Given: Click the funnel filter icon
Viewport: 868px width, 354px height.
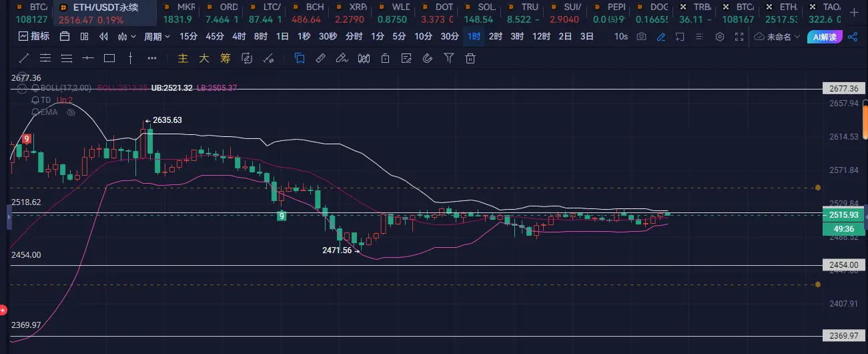Looking at the screenshot, I should pos(449,58).
